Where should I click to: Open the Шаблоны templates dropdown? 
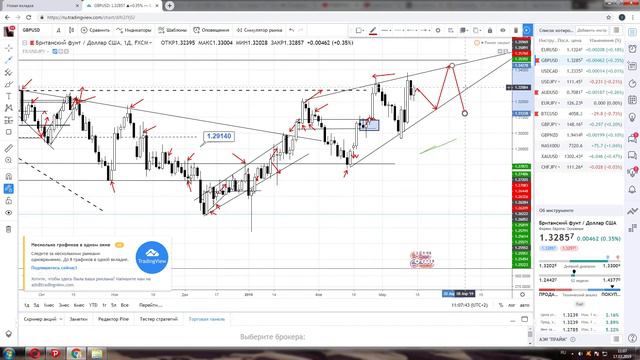173,30
